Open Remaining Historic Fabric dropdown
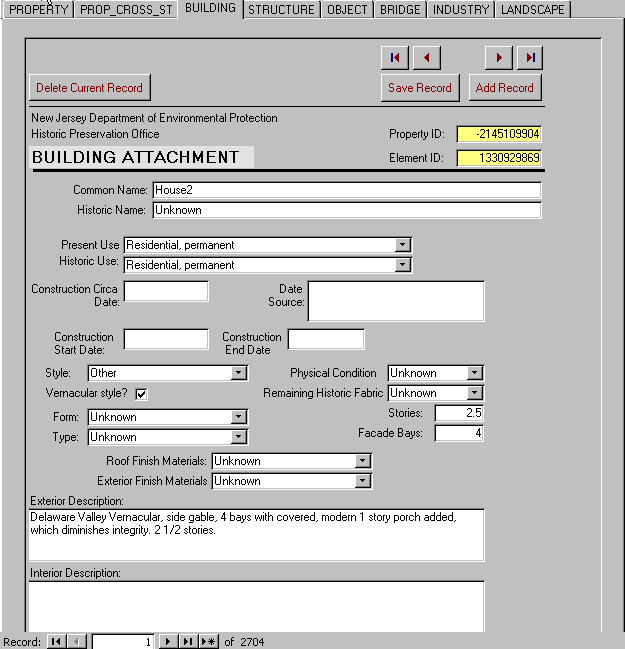 point(474,393)
